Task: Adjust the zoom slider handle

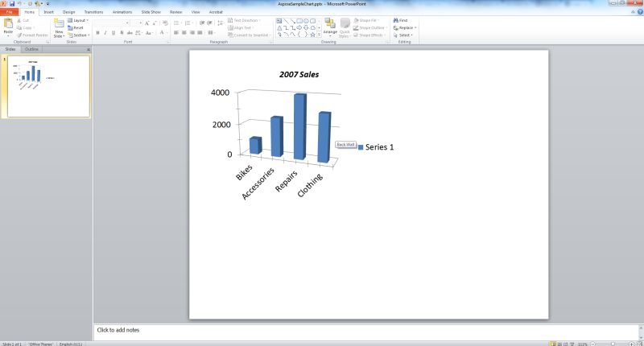Action: point(613,344)
